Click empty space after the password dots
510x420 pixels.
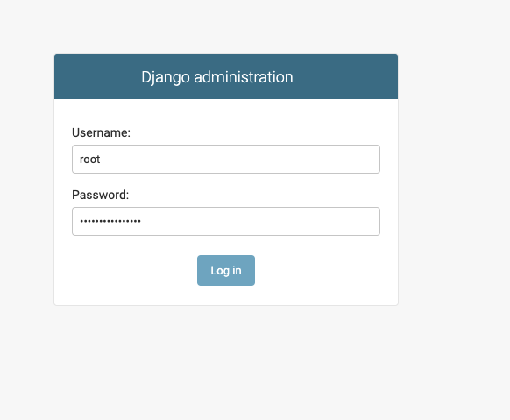[x=260, y=221]
